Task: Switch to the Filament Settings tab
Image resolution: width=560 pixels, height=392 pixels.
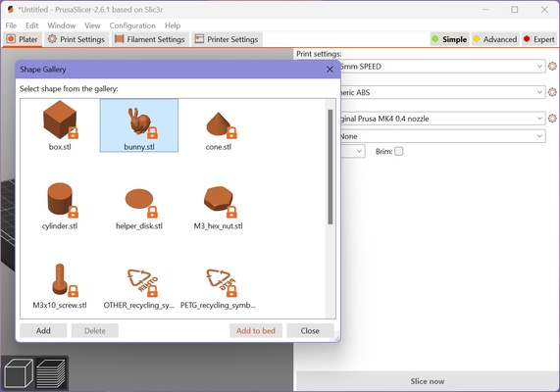Action: pos(150,39)
